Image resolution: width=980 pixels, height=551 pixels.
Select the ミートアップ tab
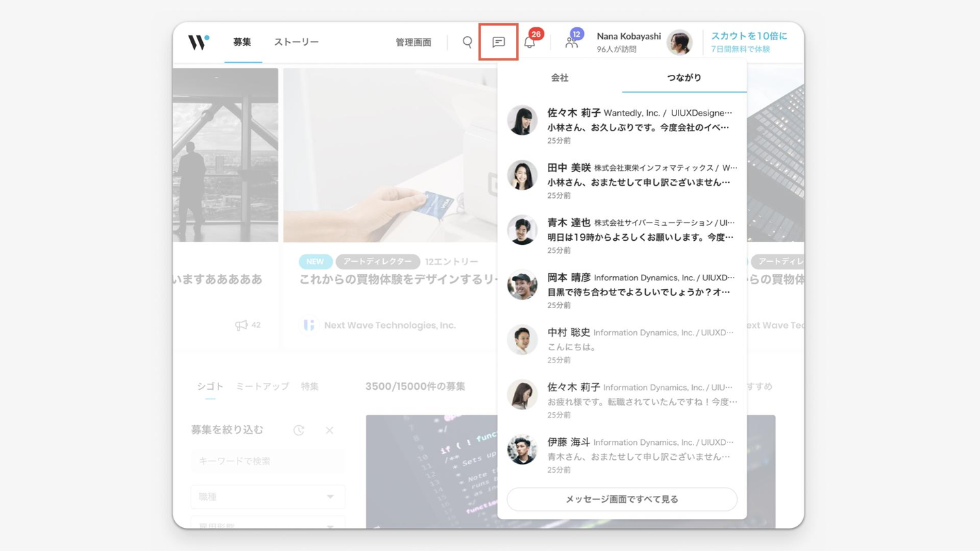(263, 386)
